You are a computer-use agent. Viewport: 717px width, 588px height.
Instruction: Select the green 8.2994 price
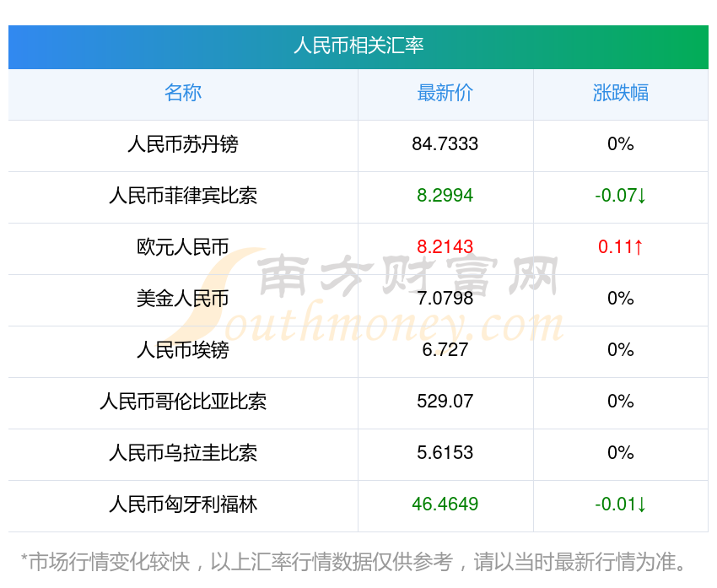pyautogui.click(x=445, y=196)
